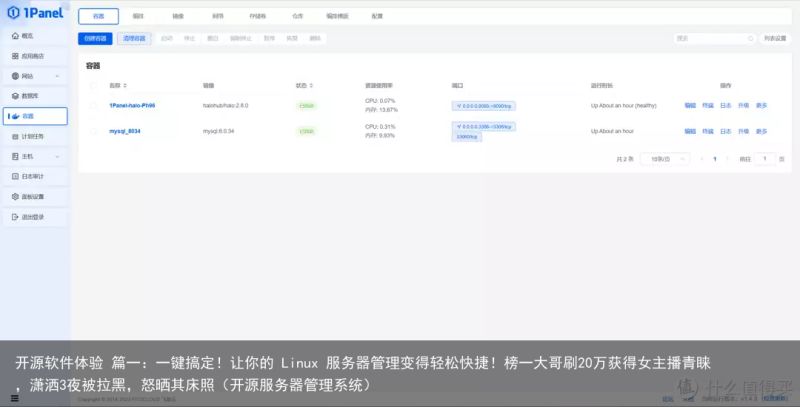Open the 1Panel-halo container name link
This screenshot has width=800, height=407.
(132, 106)
